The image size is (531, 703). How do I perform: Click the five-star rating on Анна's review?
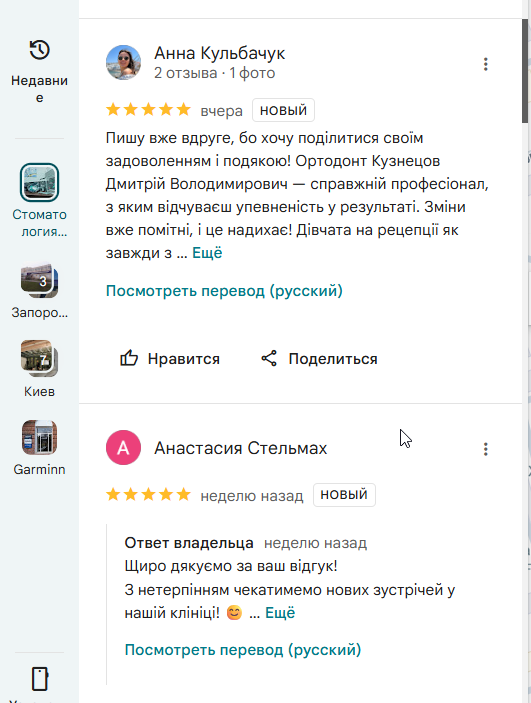(148, 109)
